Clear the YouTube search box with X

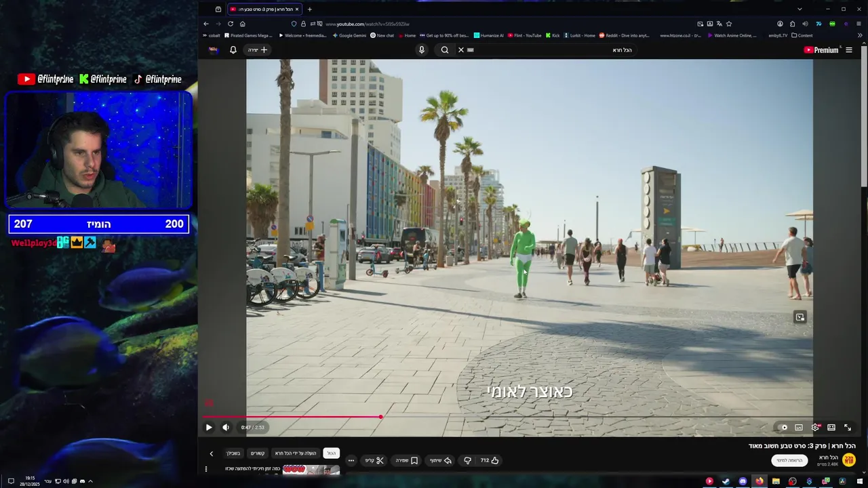461,49
